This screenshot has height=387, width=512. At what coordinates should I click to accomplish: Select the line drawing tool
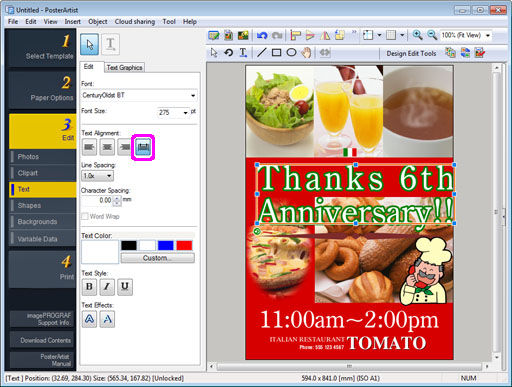262,53
